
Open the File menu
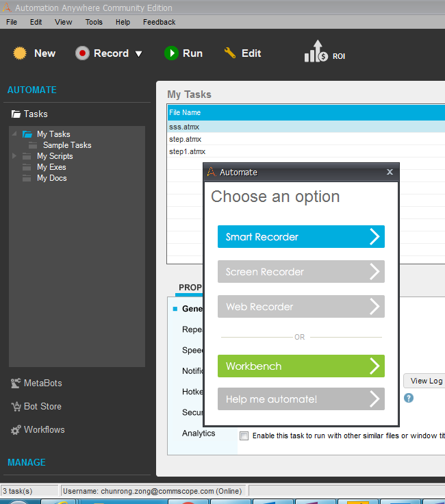pos(12,22)
